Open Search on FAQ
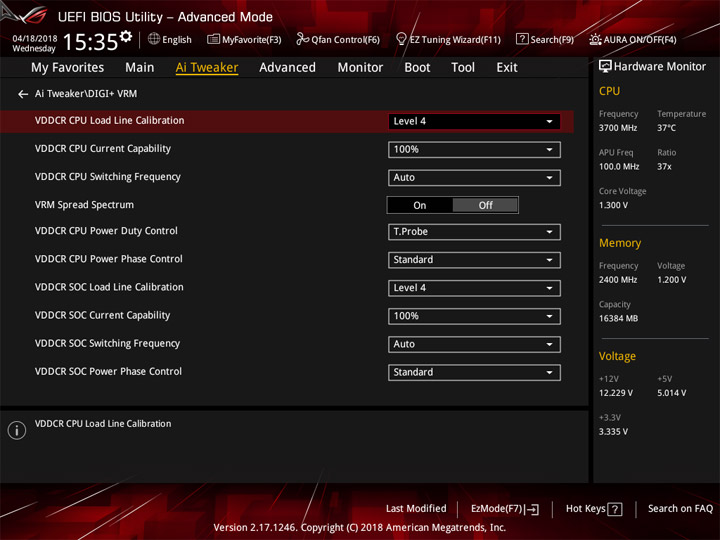 [x=680, y=509]
